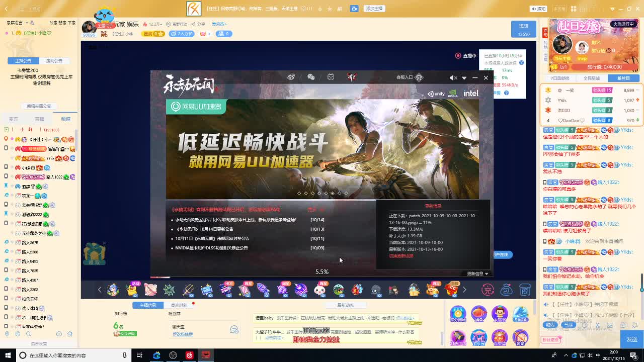This screenshot has height=362, width=644.
Task: Click 切换更新线路 red link
Action: tap(401, 256)
